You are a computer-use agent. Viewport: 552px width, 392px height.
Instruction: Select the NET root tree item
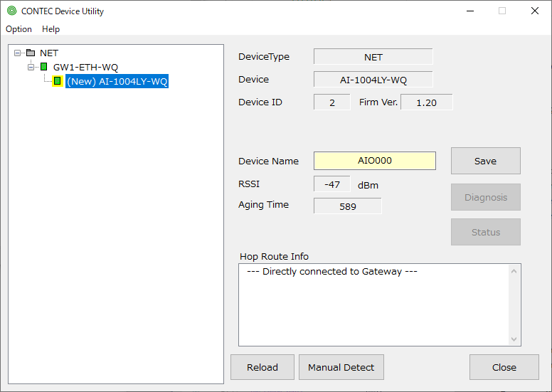pyautogui.click(x=49, y=53)
